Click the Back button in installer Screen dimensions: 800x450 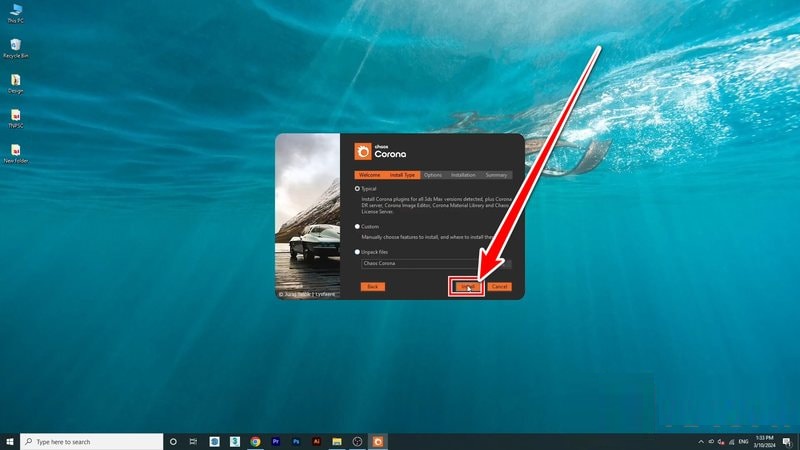[372, 287]
